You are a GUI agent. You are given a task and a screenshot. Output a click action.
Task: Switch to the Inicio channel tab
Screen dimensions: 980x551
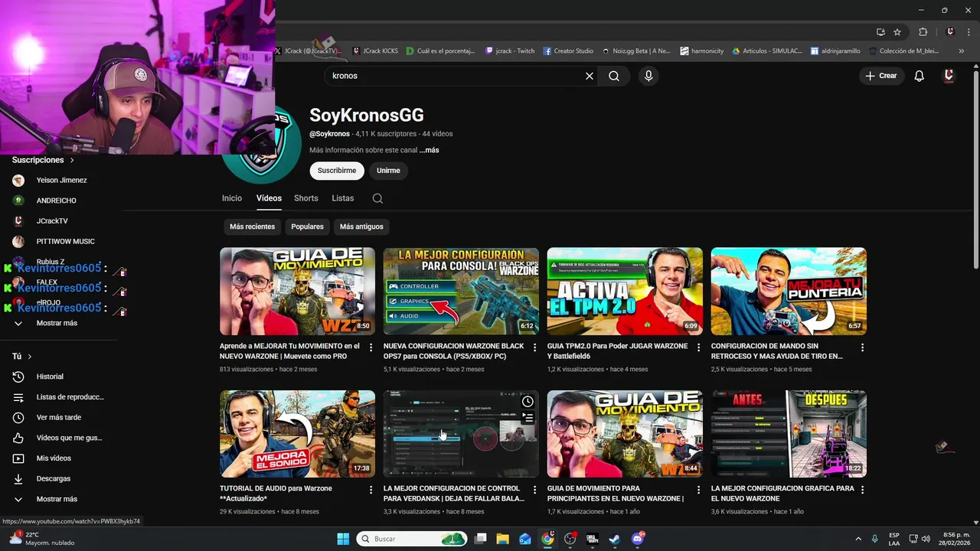232,198
